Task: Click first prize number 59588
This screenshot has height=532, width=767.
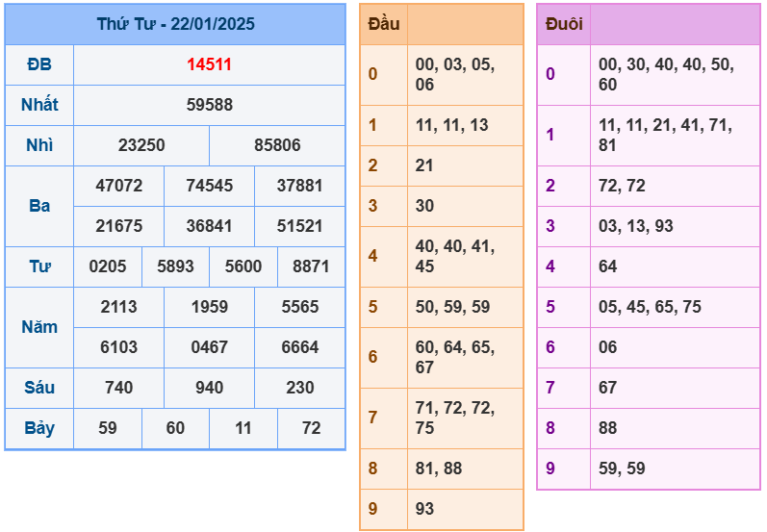Action: pos(209,105)
